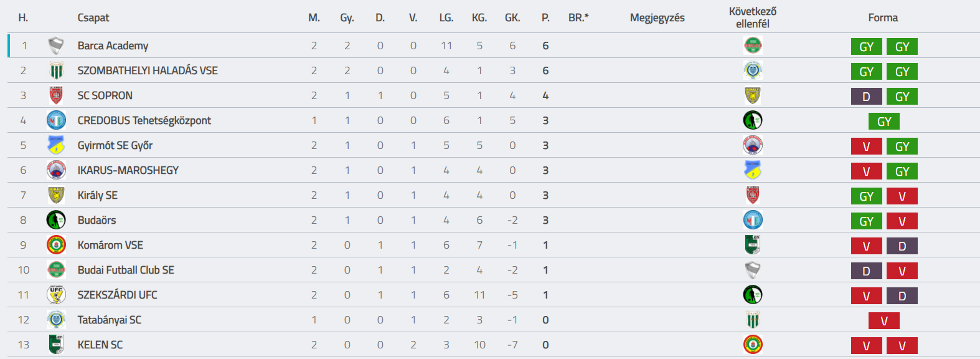
Task: Open the IKARUS-MAROSHEGY team link
Action: coord(128,170)
